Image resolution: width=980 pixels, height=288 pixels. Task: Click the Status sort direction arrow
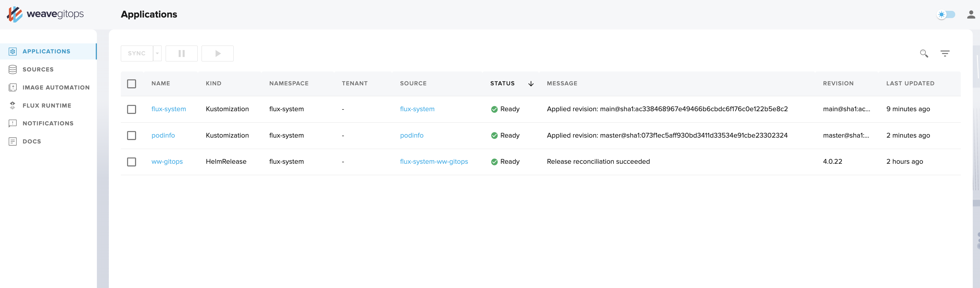click(x=531, y=84)
